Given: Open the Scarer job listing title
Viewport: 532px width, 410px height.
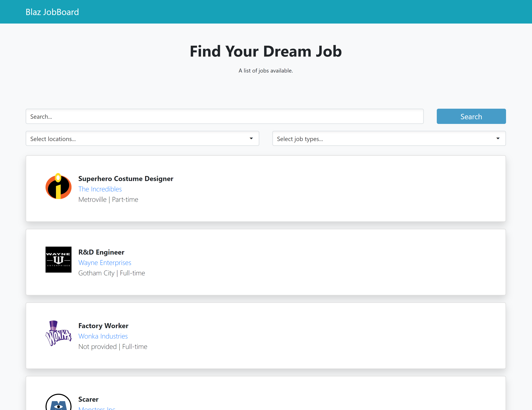Looking at the screenshot, I should coord(88,399).
